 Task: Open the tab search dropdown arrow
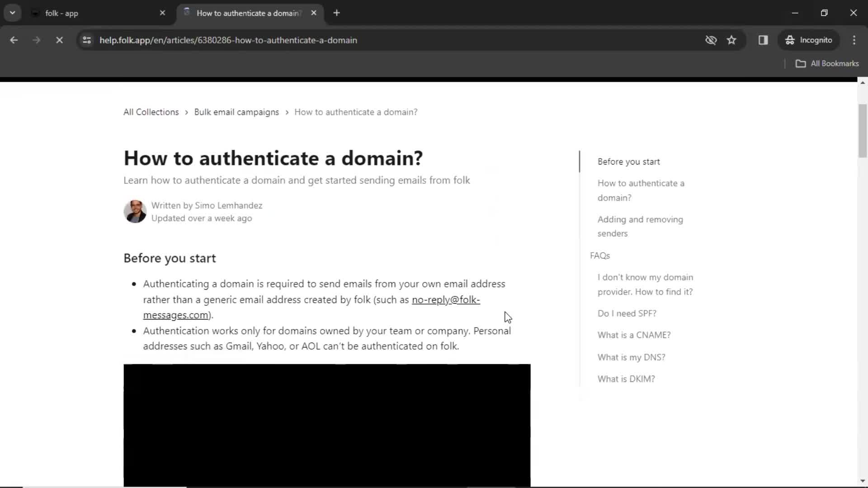tap(13, 13)
